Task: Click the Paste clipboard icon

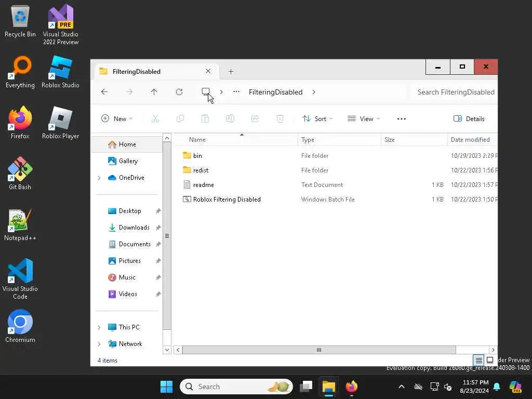Action: coord(205,118)
